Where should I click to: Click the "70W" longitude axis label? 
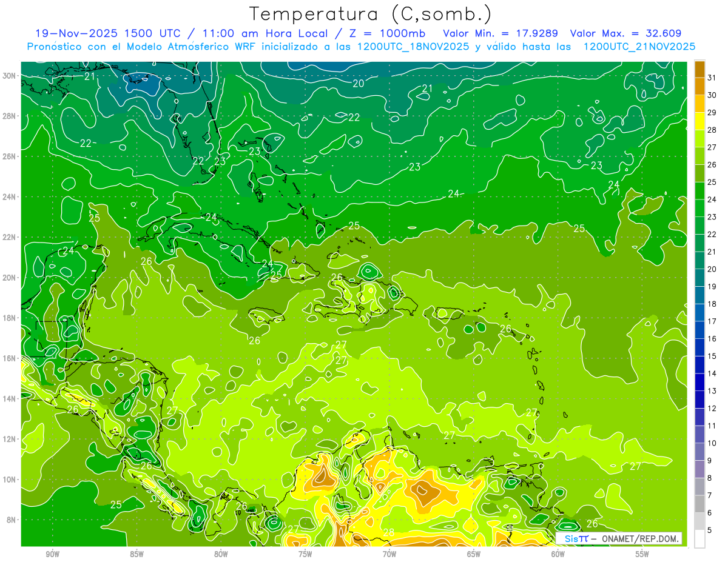pos(389,554)
